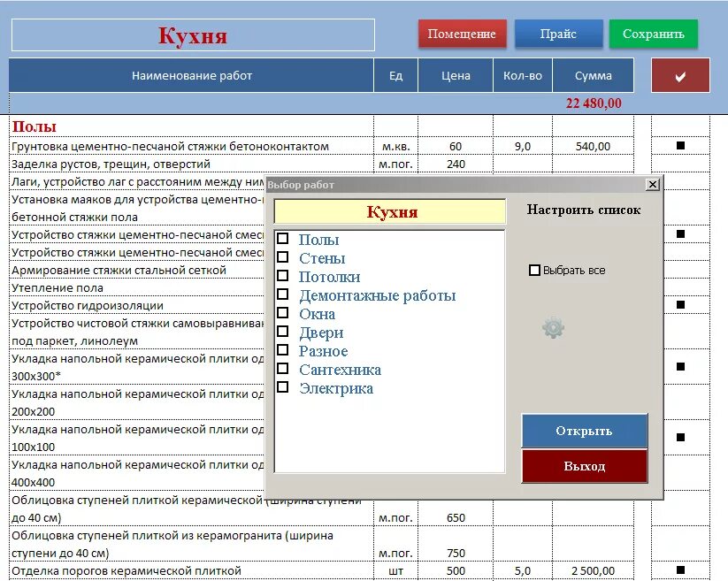Check the Разное checkbox

[283, 350]
